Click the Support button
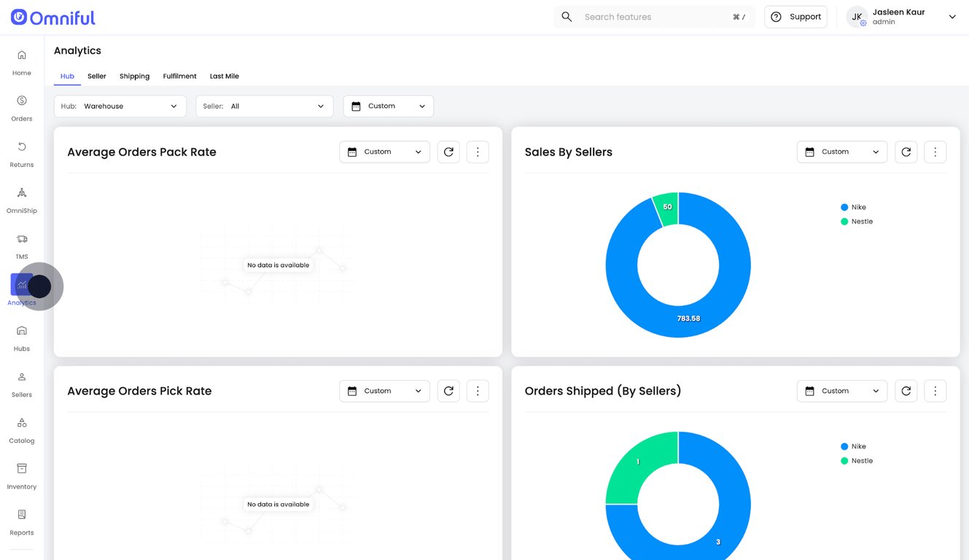This screenshot has height=560, width=969. click(x=795, y=17)
